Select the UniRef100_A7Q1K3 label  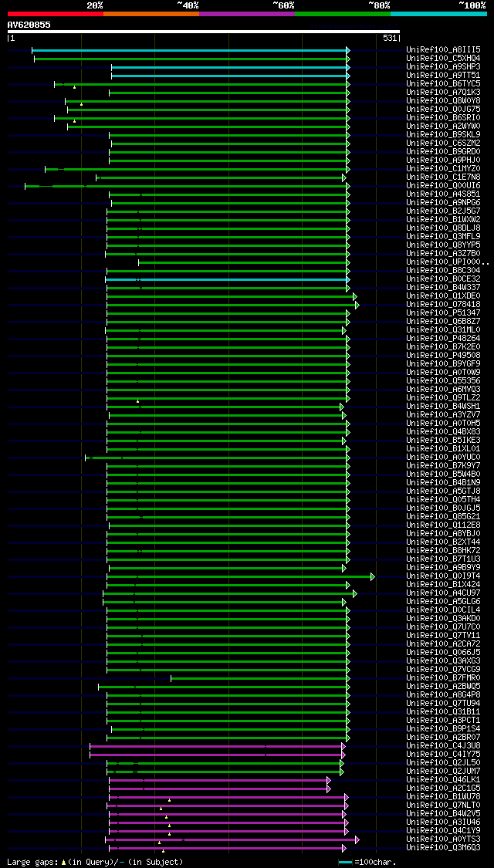(x=443, y=93)
